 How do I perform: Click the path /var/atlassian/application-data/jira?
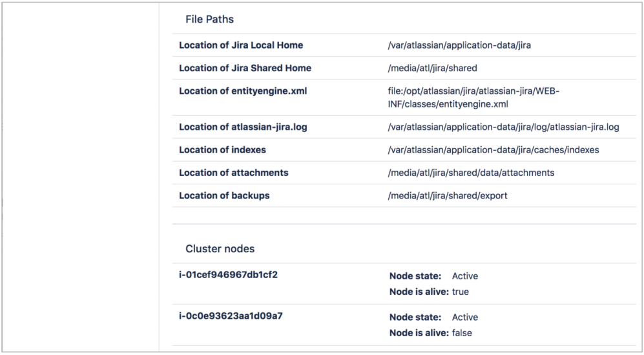tap(459, 45)
